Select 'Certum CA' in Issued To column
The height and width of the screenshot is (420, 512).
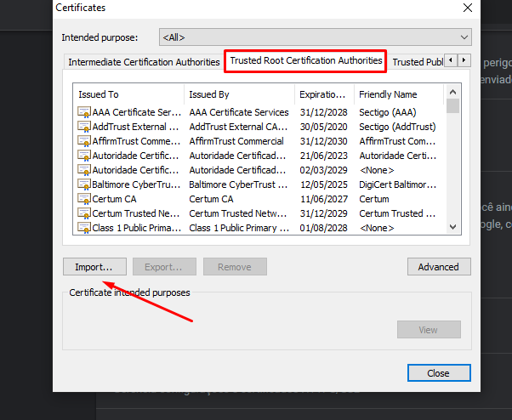[x=114, y=199]
